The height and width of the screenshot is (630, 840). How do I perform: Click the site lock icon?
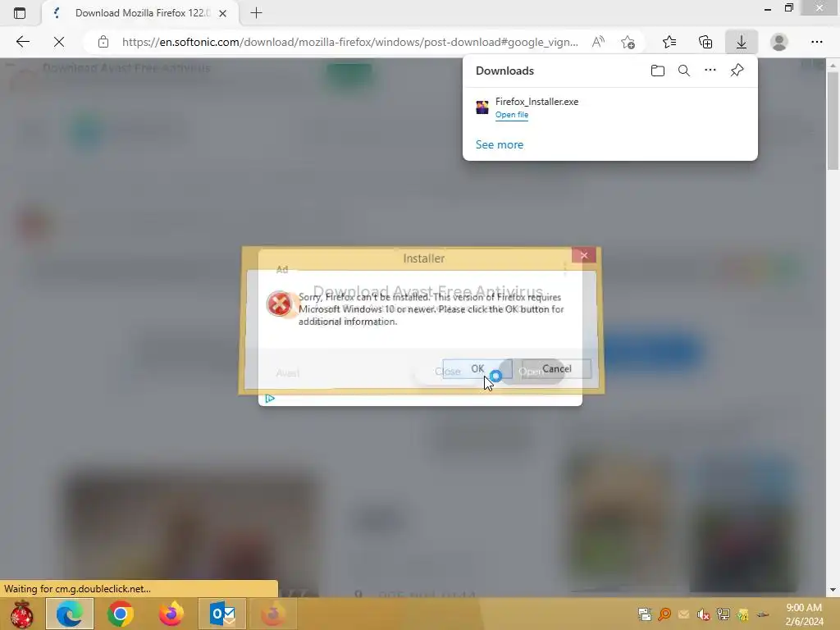click(103, 42)
